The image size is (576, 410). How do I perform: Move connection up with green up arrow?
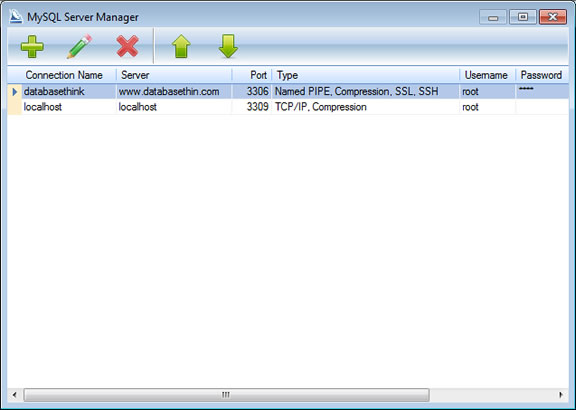(x=181, y=46)
